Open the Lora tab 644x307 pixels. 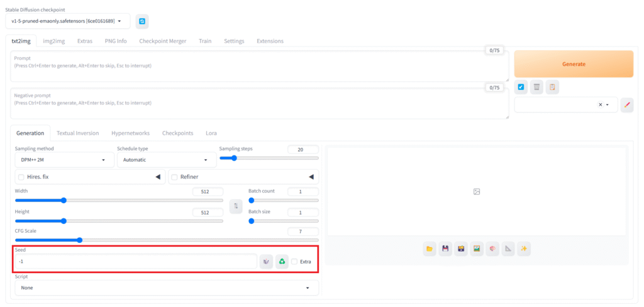coord(211,133)
